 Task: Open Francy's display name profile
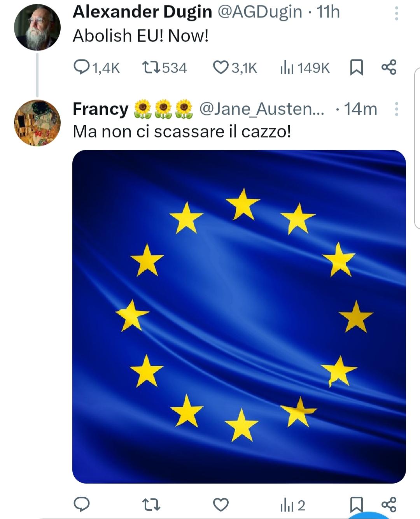(x=100, y=109)
